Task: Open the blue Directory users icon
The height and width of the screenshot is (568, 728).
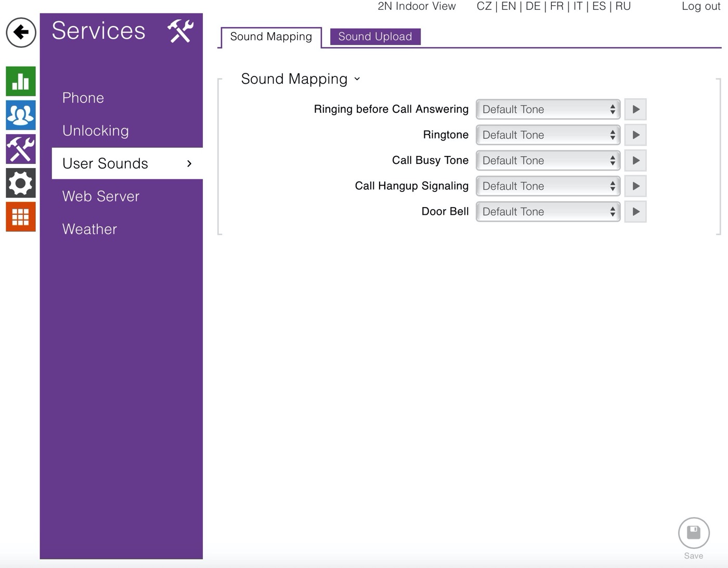Action: click(x=21, y=115)
